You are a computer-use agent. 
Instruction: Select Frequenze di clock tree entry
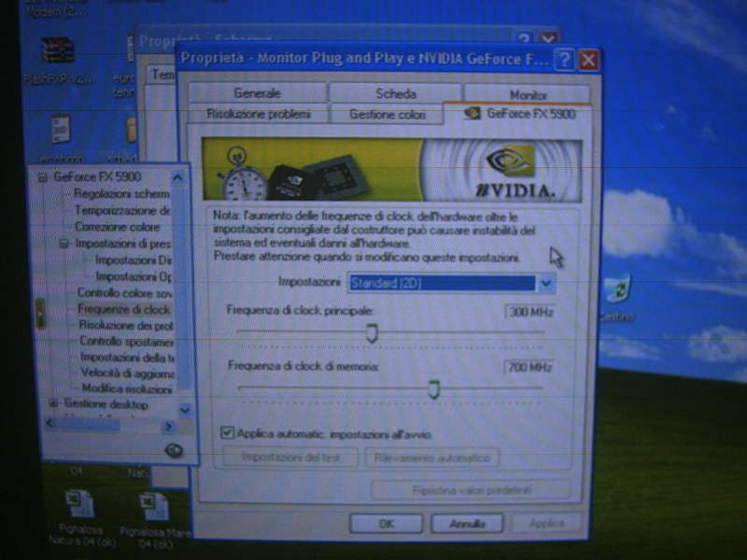(124, 310)
